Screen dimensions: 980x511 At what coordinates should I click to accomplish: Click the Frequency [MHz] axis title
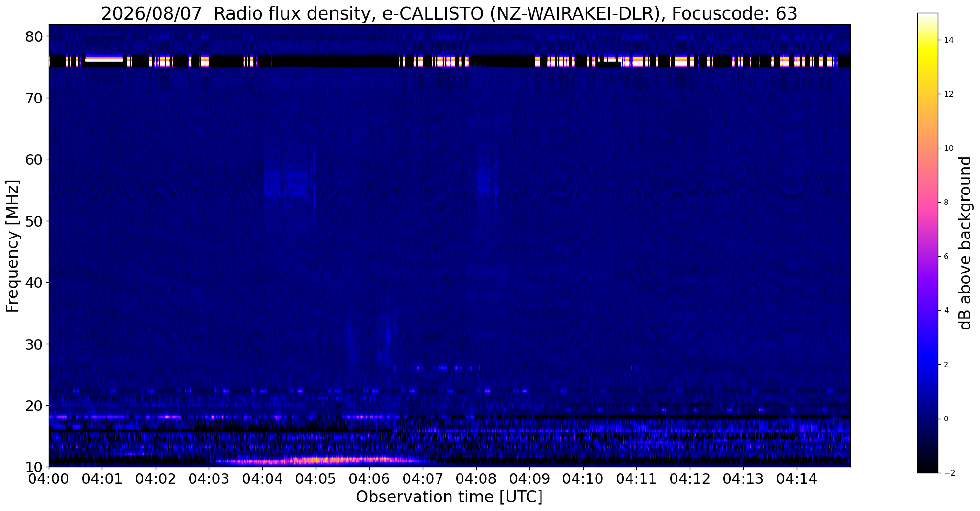[x=12, y=246]
